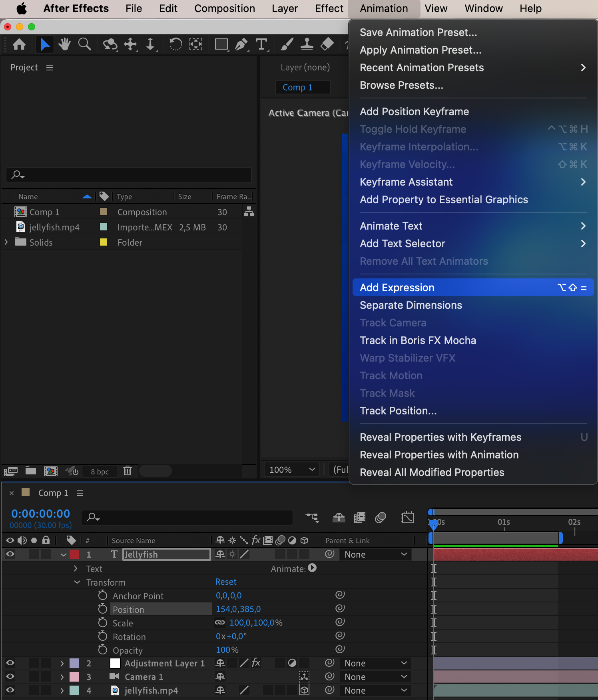Click the red label swatch of Jellyfish layer

(74, 554)
